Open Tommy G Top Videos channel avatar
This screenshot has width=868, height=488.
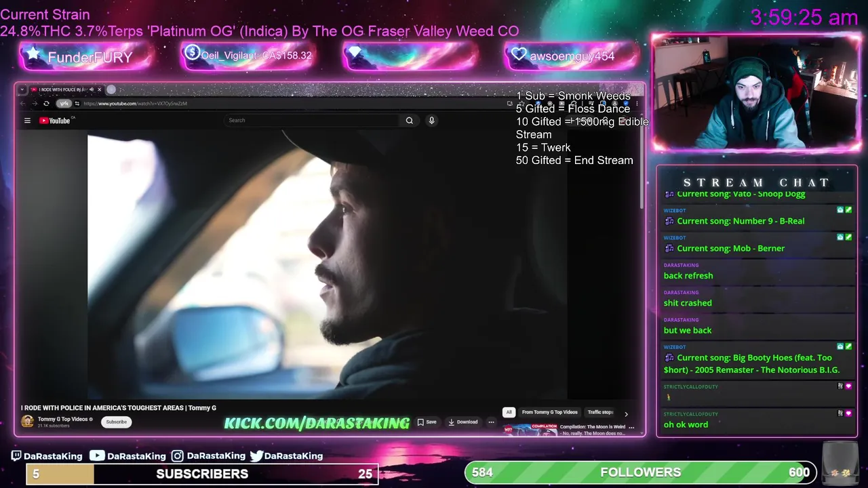click(x=27, y=422)
